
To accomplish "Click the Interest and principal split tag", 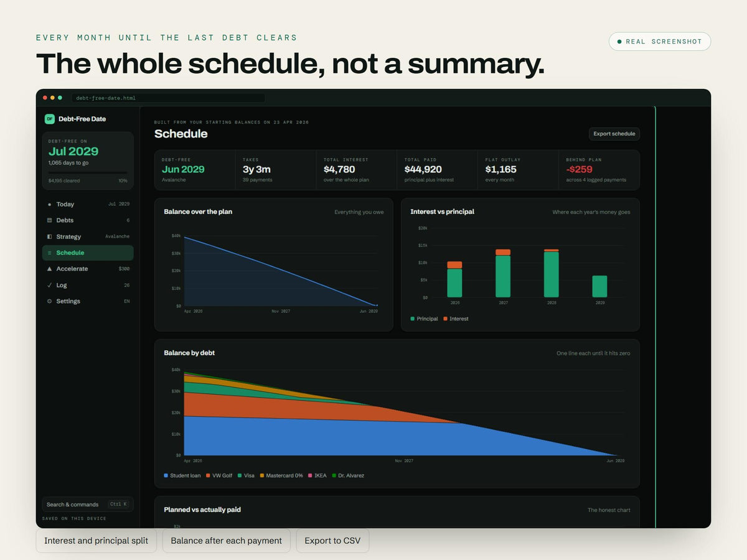I will tap(96, 541).
